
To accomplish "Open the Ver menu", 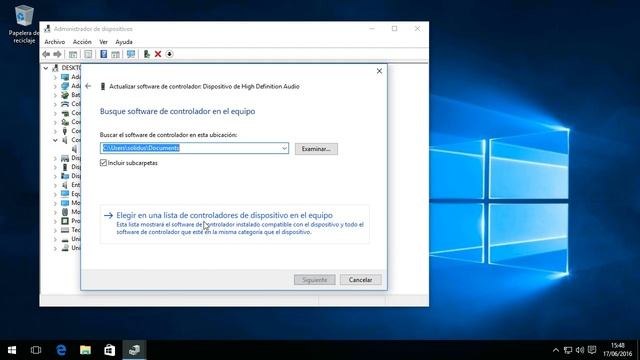I will (103, 42).
